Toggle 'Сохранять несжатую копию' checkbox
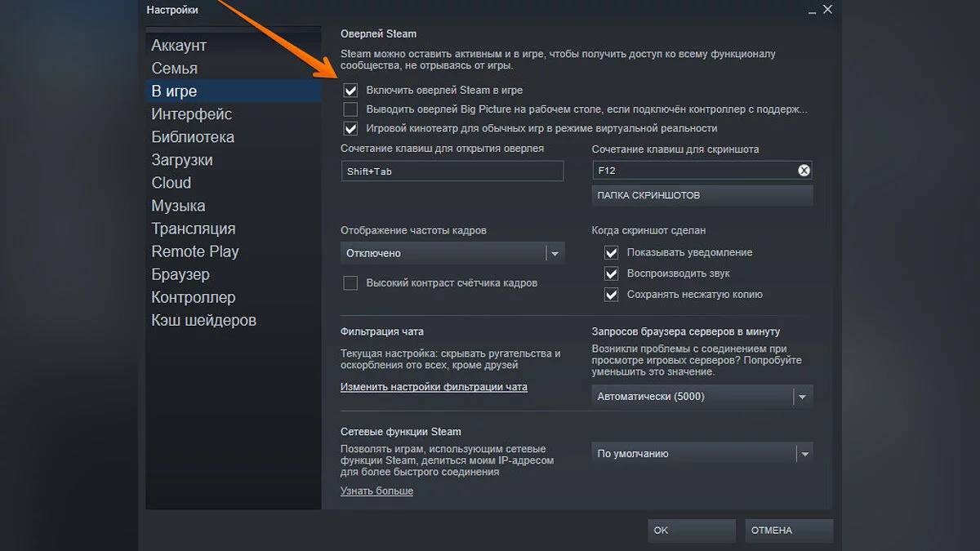This screenshot has height=551, width=980. point(612,295)
